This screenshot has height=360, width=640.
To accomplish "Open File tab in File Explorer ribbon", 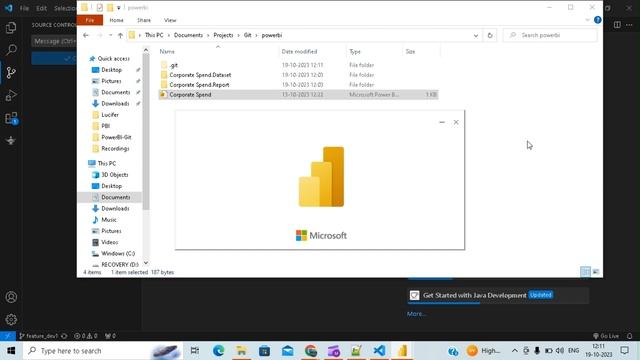I will [x=90, y=20].
